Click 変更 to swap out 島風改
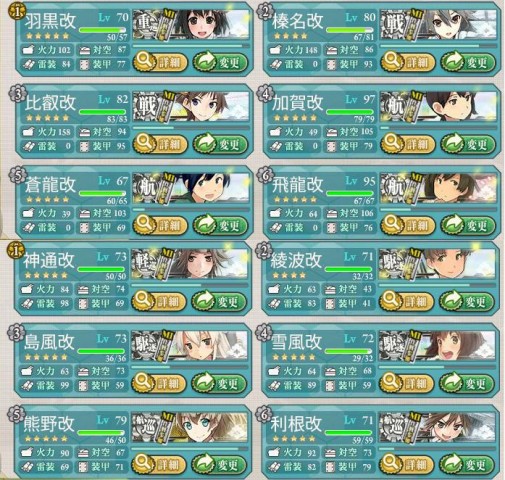Image resolution: width=505 pixels, height=480 pixels. [x=219, y=383]
